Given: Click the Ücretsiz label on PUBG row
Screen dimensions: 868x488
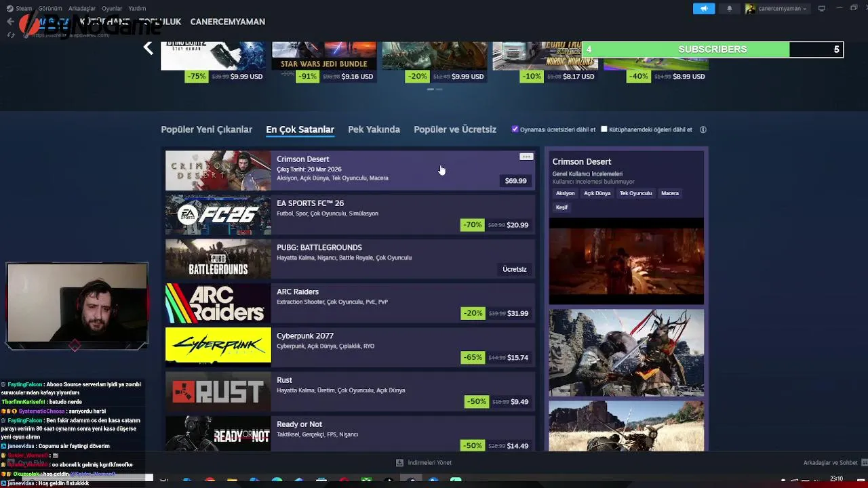Looking at the screenshot, I should [514, 269].
